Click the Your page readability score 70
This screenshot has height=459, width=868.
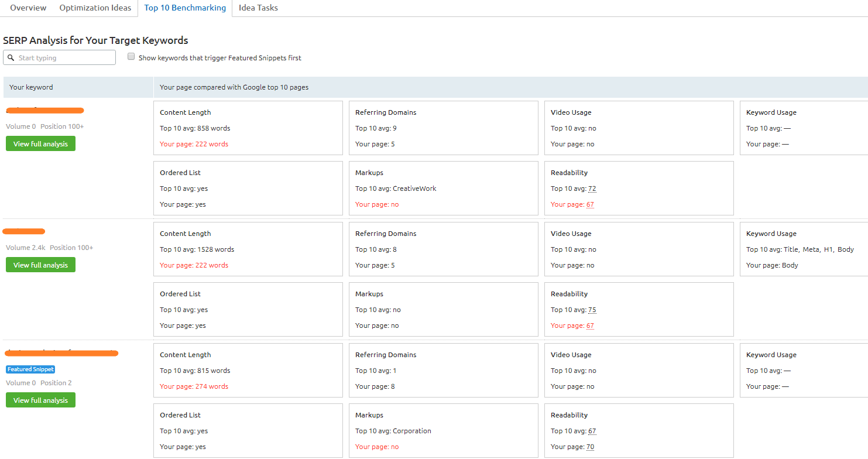590,447
